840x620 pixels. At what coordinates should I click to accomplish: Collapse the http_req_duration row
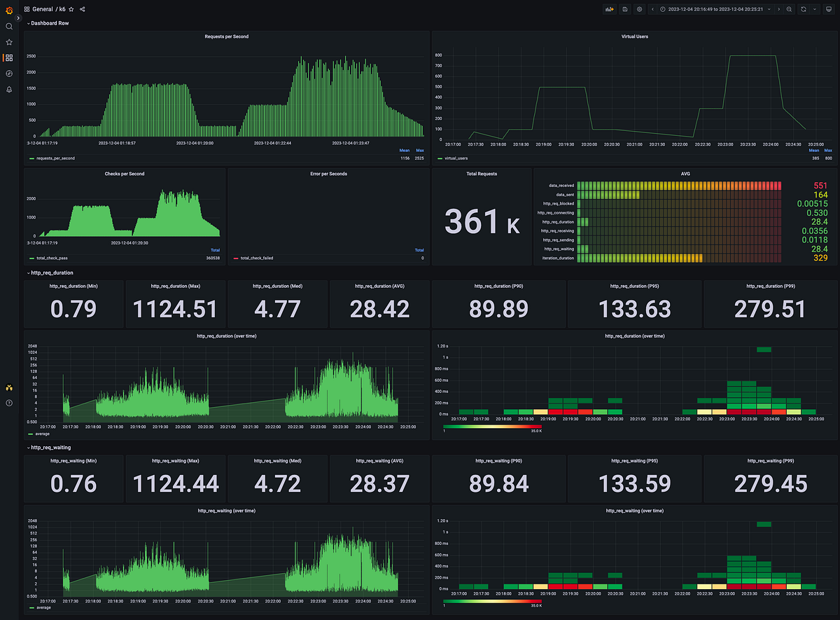49,273
